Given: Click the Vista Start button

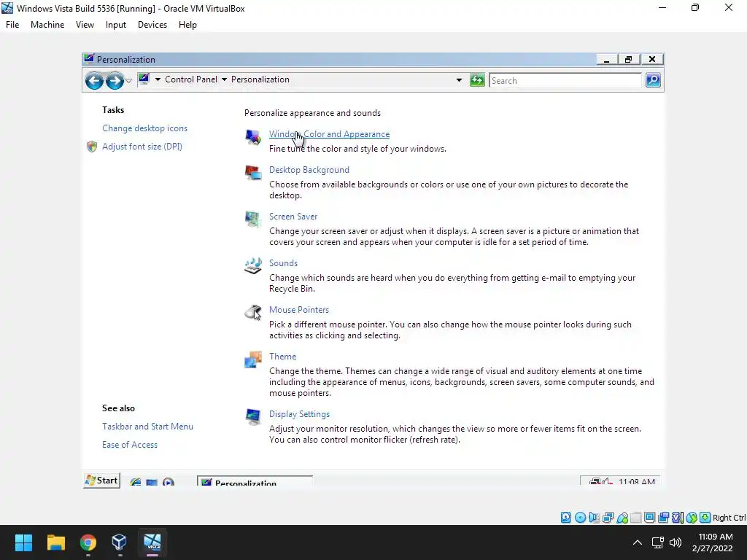Looking at the screenshot, I should 102,481.
